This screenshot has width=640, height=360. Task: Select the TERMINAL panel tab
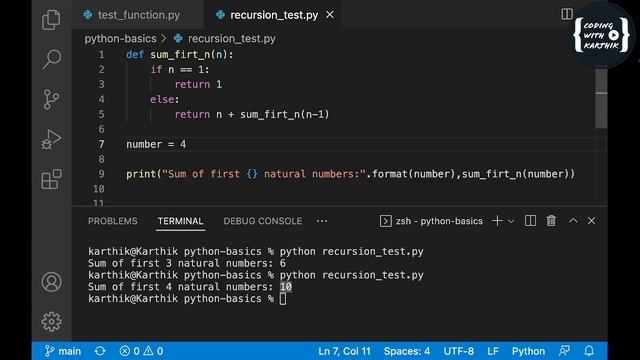tap(180, 221)
